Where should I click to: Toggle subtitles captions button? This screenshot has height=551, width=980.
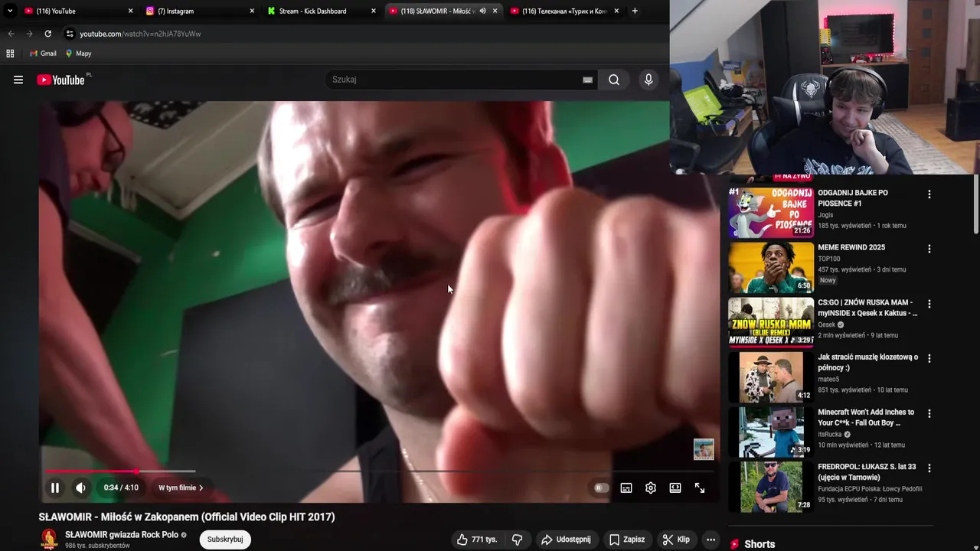[626, 487]
